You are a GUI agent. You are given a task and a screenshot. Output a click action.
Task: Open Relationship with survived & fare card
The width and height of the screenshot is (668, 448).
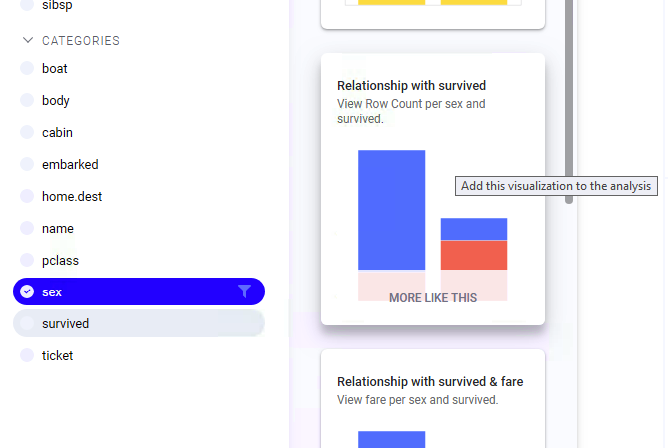[433, 398]
